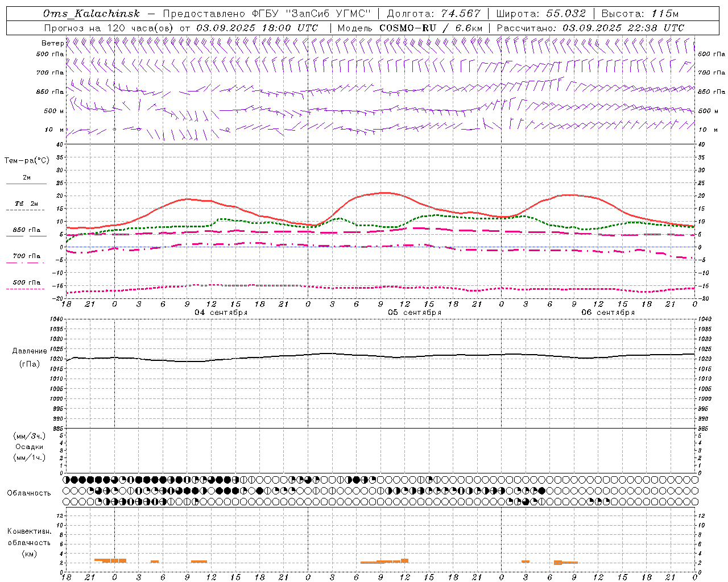Click the Тем-ра(°C) axis title

point(27,160)
